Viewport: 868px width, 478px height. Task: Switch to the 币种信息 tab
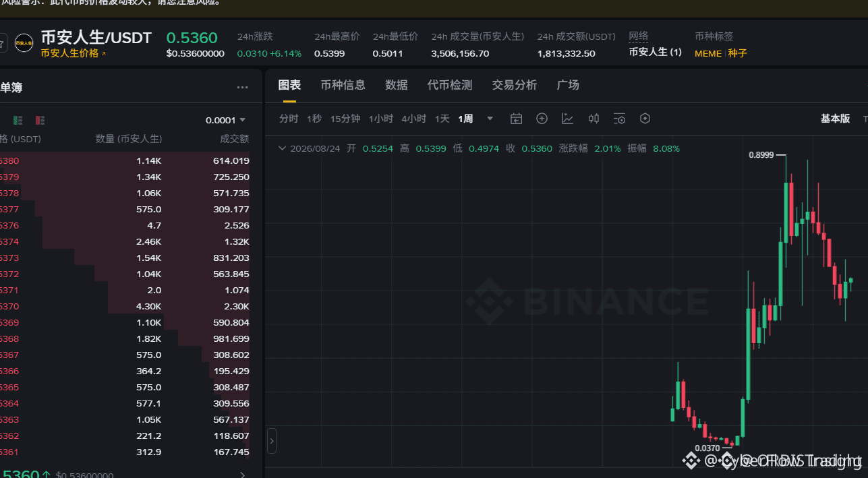(x=343, y=85)
